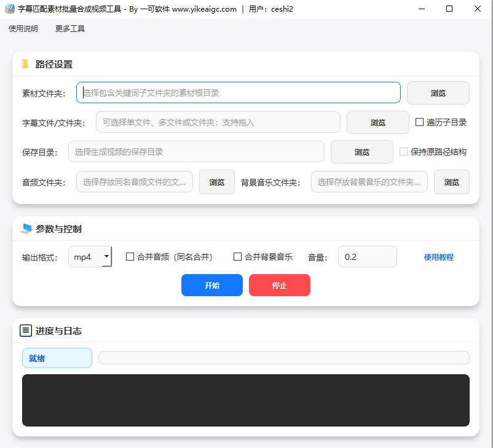493x448 pixels.
Task: Enable the 合并背景音乐 checkbox
Action: [237, 257]
